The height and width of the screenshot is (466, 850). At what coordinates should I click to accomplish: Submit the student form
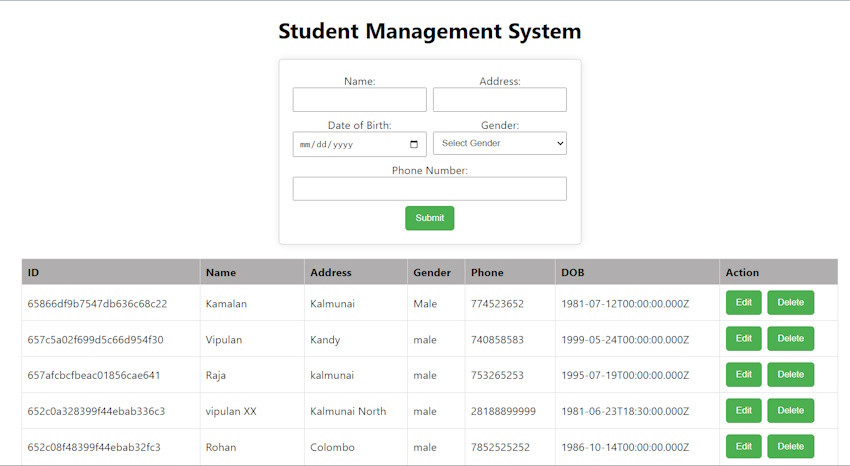[x=430, y=218]
